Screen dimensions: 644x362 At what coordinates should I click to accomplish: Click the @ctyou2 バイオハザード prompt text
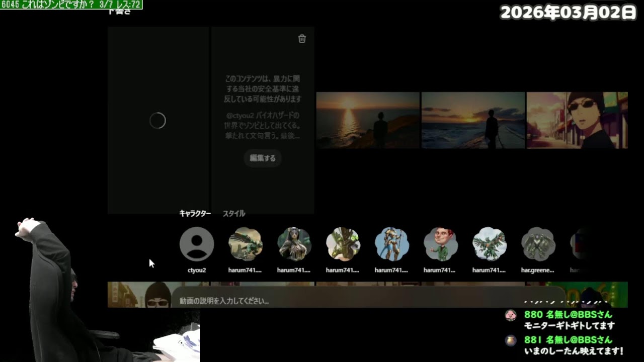(x=263, y=126)
